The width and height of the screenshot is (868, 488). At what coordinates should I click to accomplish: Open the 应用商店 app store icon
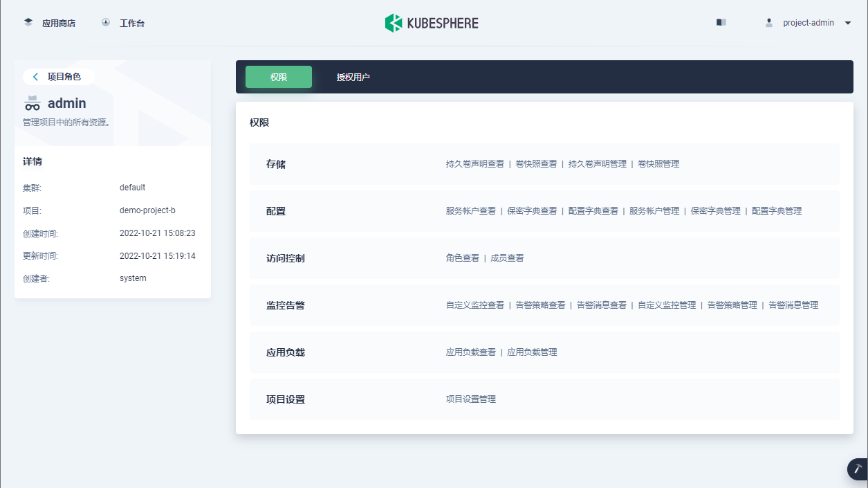(28, 22)
